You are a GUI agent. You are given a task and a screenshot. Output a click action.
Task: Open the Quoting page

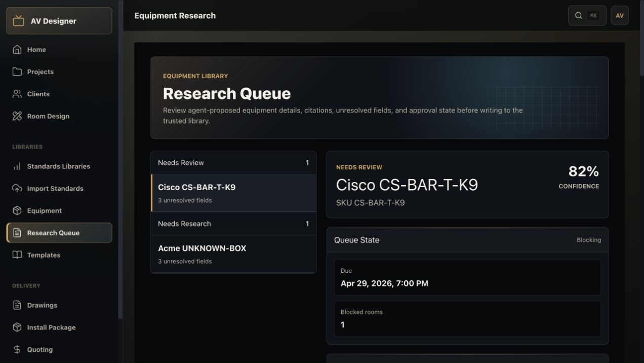pyautogui.click(x=59, y=349)
